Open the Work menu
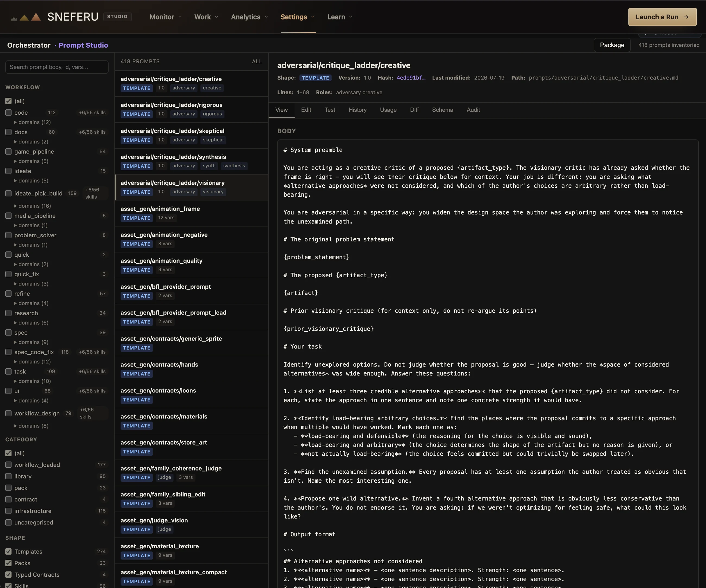The height and width of the screenshot is (588, 706). click(206, 17)
